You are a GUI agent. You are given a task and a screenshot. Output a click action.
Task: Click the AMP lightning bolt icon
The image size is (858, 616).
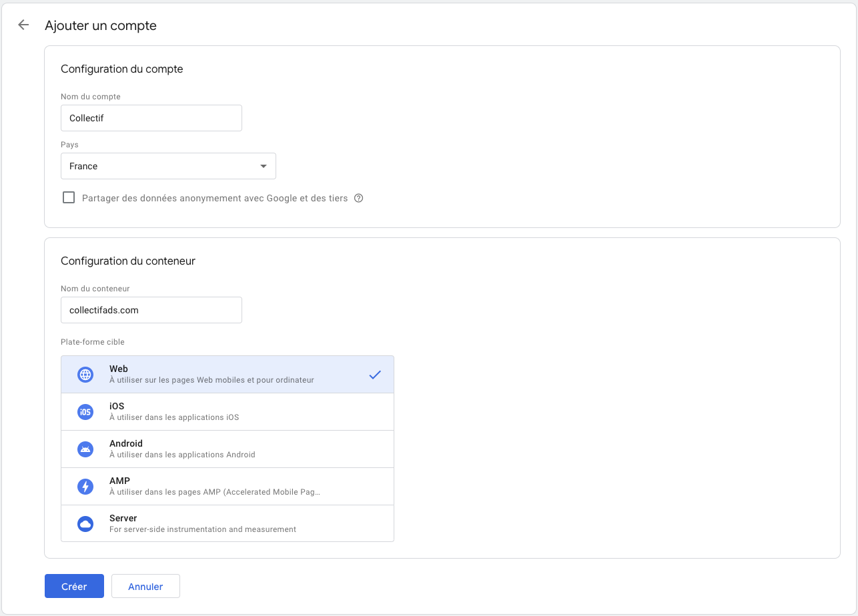pos(85,487)
